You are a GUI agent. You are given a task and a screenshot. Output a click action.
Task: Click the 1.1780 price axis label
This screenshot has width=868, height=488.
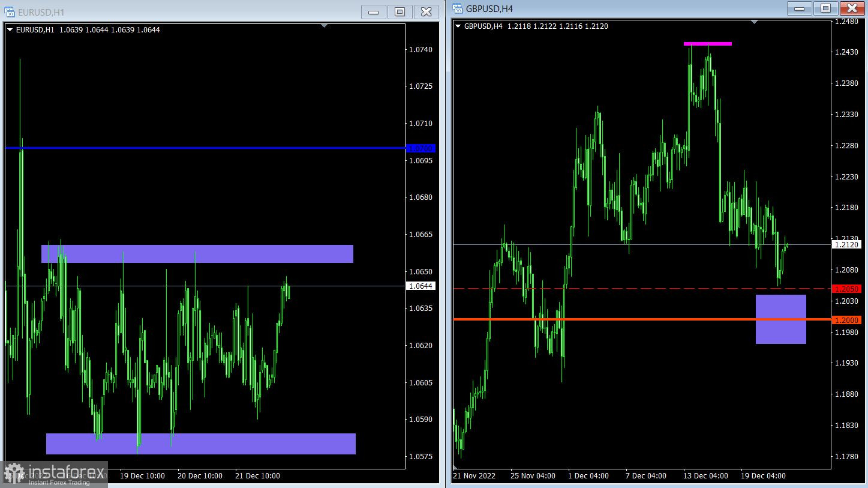846,457
